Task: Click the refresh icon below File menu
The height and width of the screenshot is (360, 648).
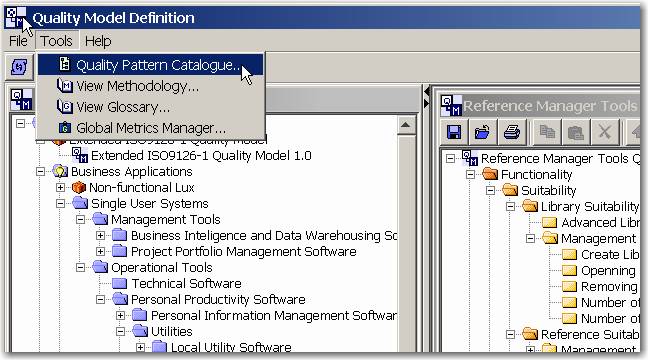Action: pyautogui.click(x=19, y=67)
